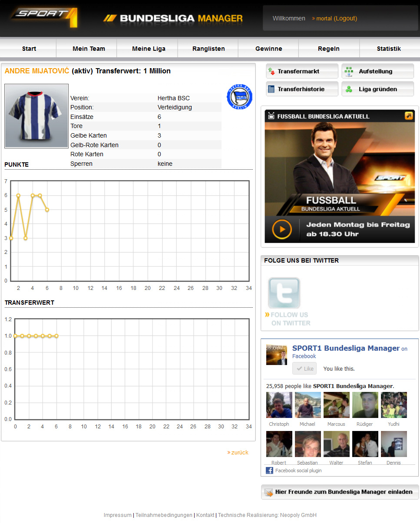Open Stefan's Facebook profile photo
This screenshot has width=420, height=523.
click(365, 444)
